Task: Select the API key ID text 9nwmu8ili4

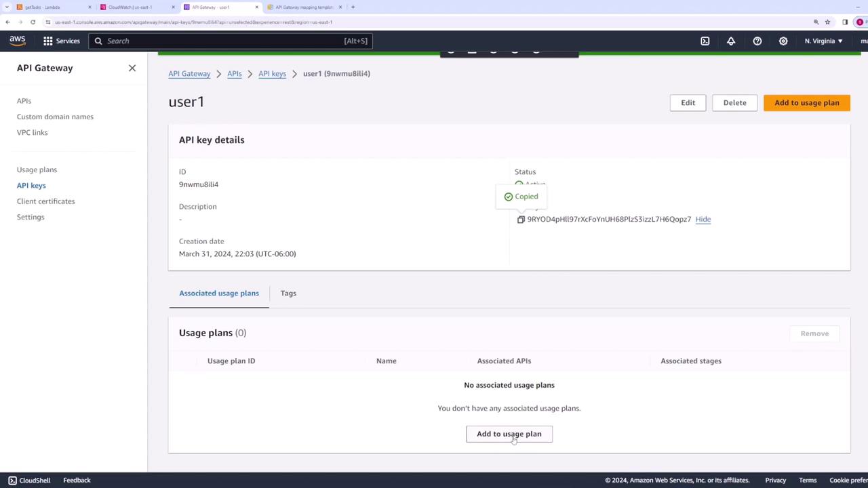Action: (199, 184)
